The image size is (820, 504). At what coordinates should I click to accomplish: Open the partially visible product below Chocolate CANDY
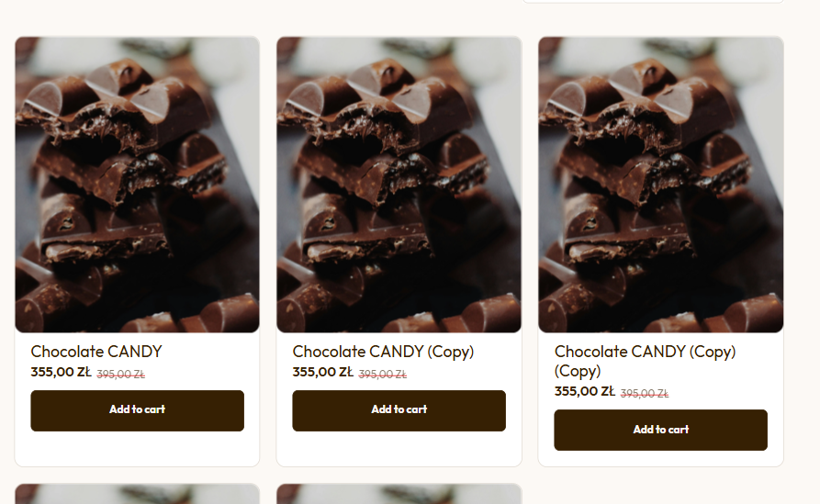click(x=137, y=494)
